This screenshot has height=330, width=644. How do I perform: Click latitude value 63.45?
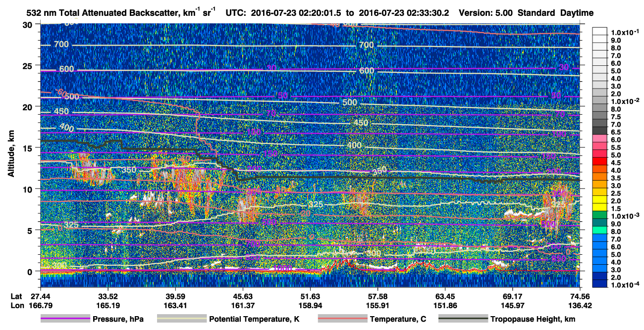point(445,296)
